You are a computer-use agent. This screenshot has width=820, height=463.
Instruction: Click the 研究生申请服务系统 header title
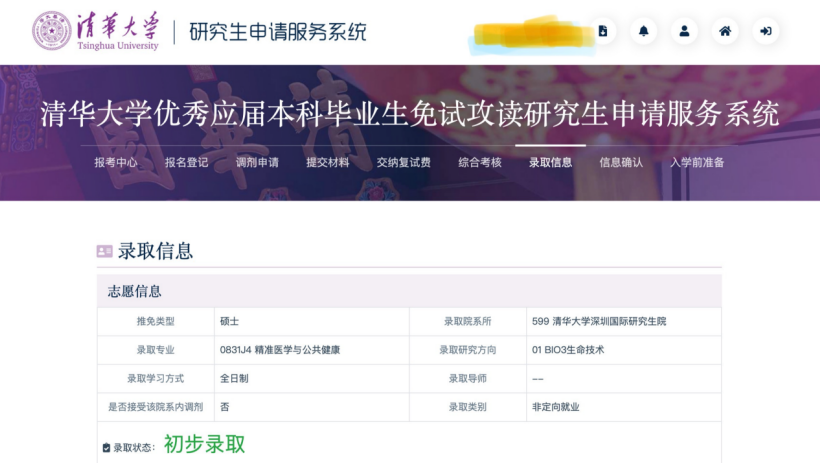tap(278, 32)
